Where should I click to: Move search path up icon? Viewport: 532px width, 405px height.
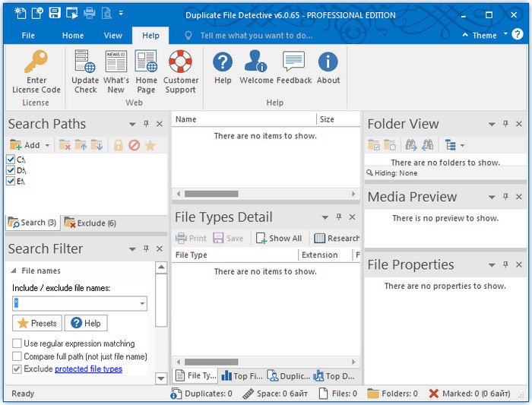(x=81, y=145)
